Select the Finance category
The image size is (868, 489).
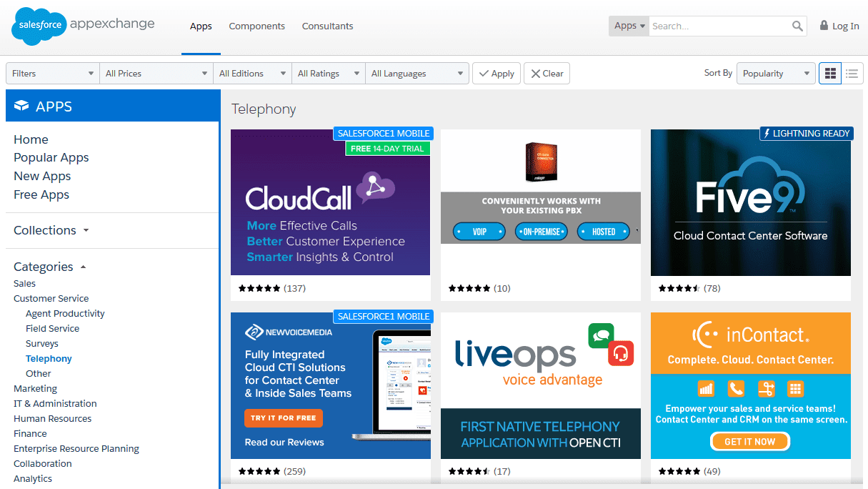click(30, 433)
